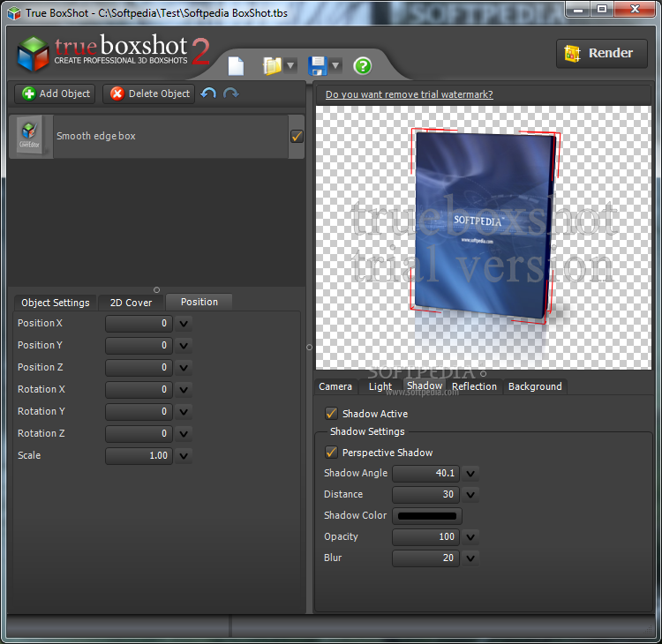Open Blur dropdown arrow
This screenshot has width=662, height=644.
(x=470, y=558)
